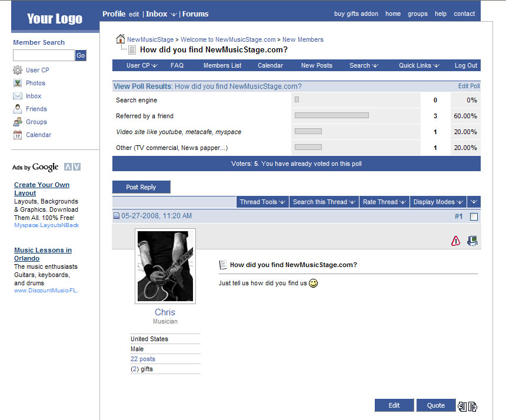Click the post icon beside the post title

pos(222,265)
